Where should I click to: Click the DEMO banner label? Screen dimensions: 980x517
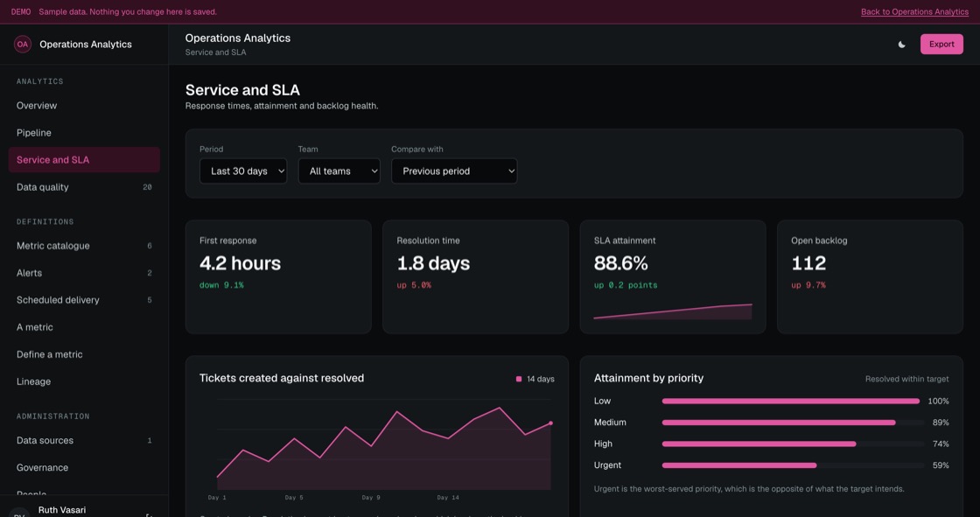point(21,12)
